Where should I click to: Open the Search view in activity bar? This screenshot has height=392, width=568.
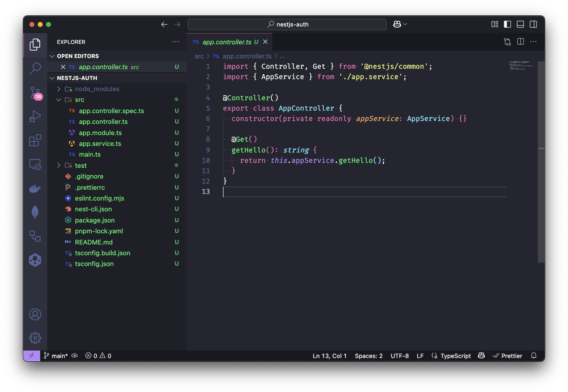[35, 68]
